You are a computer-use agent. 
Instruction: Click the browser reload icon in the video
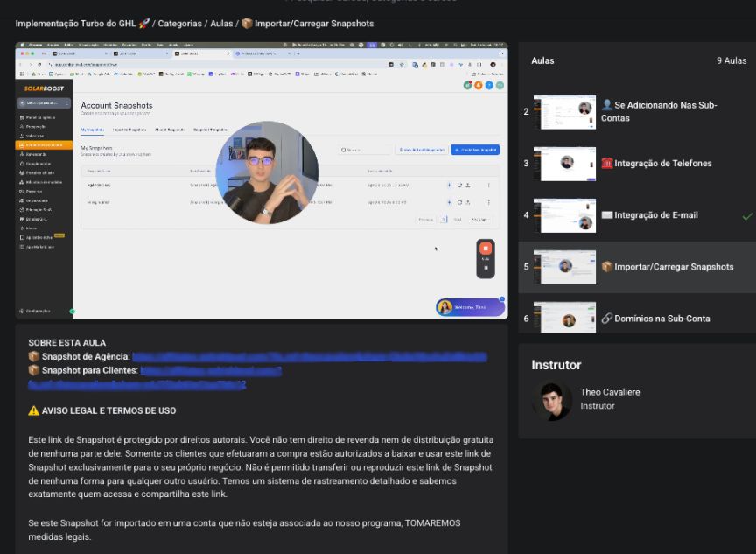click(39, 64)
